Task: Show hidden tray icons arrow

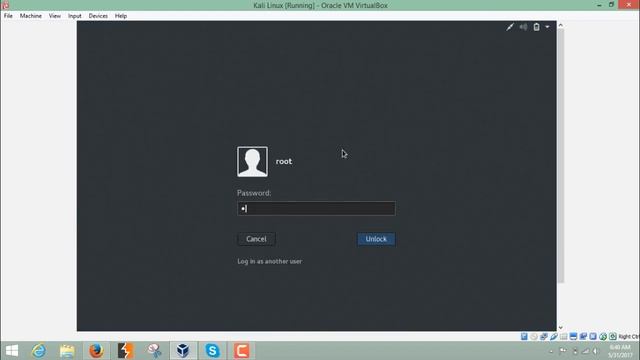Action: pyautogui.click(x=551, y=351)
